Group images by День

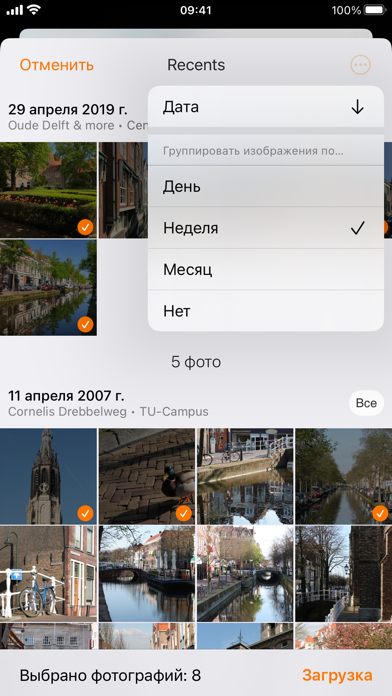pos(265,186)
